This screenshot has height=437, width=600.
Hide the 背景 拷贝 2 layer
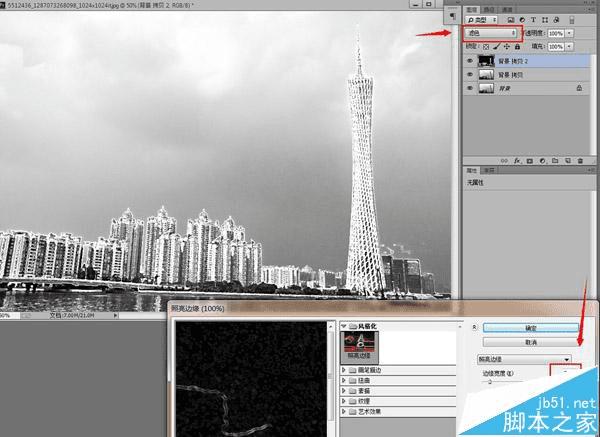471,60
